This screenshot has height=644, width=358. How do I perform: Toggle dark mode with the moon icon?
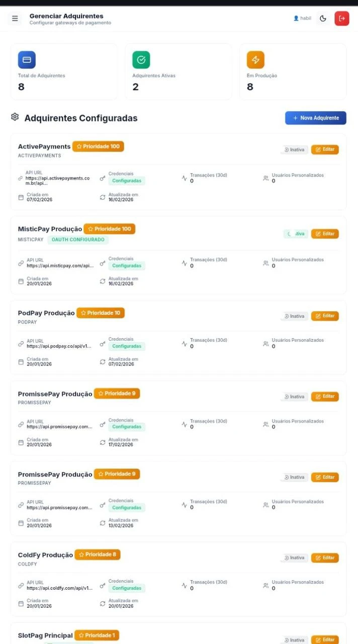323,19
